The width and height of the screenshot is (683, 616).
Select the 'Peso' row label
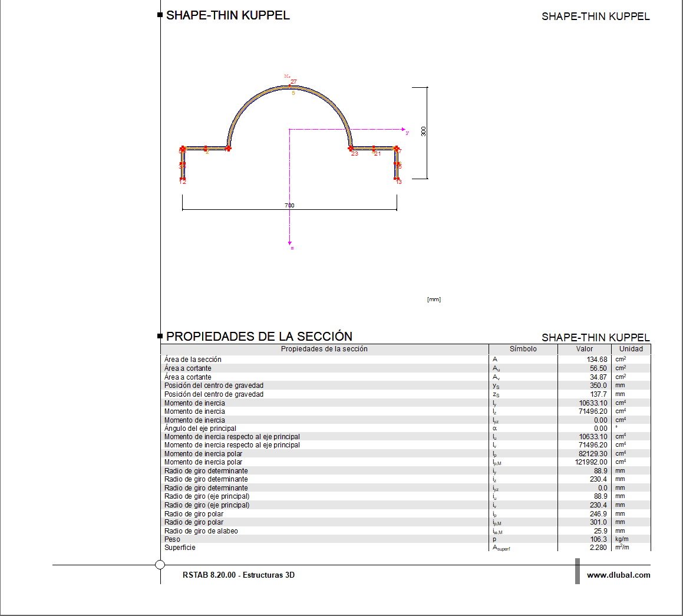point(172,539)
